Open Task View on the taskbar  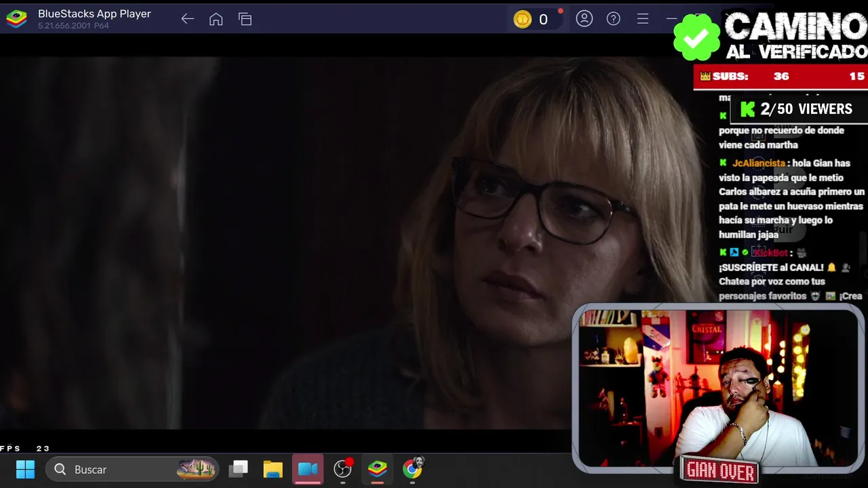[239, 469]
